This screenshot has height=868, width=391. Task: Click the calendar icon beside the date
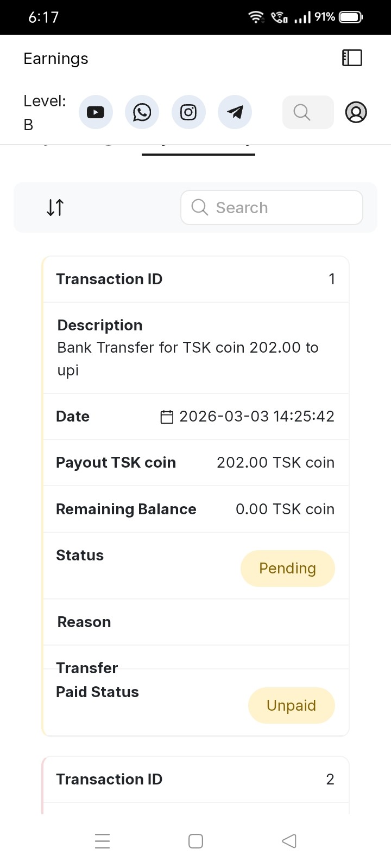(x=167, y=417)
